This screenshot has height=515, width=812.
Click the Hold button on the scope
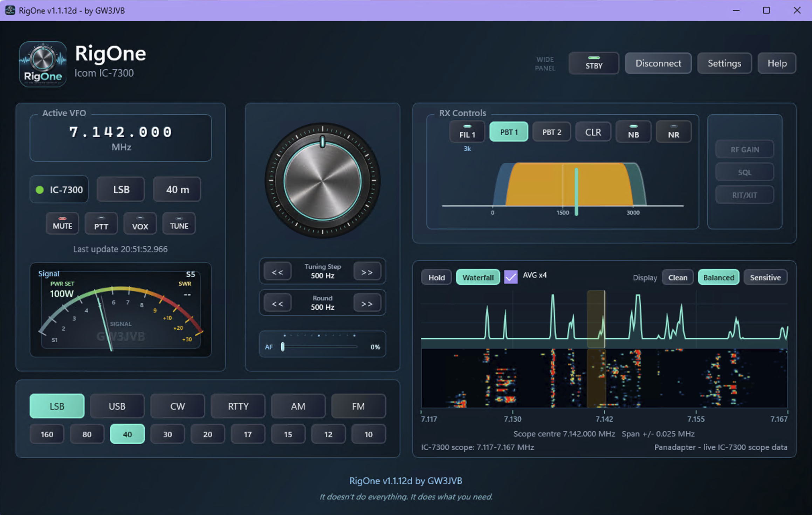tap(436, 277)
